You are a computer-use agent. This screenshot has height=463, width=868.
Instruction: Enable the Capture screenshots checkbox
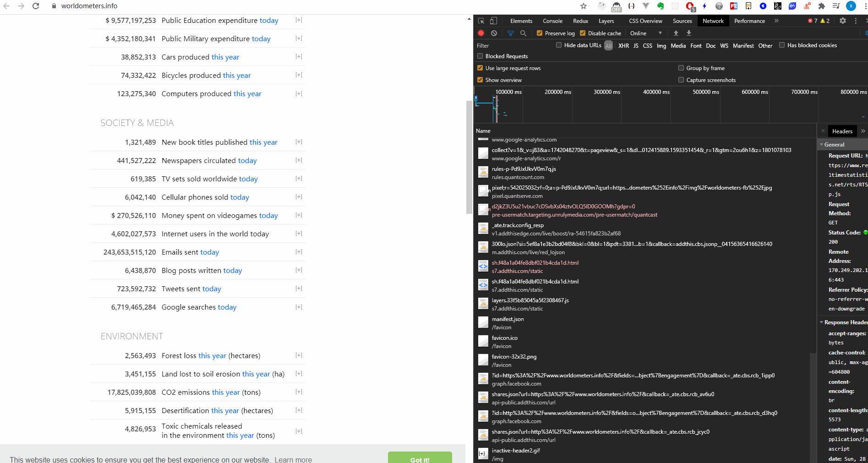pos(682,80)
